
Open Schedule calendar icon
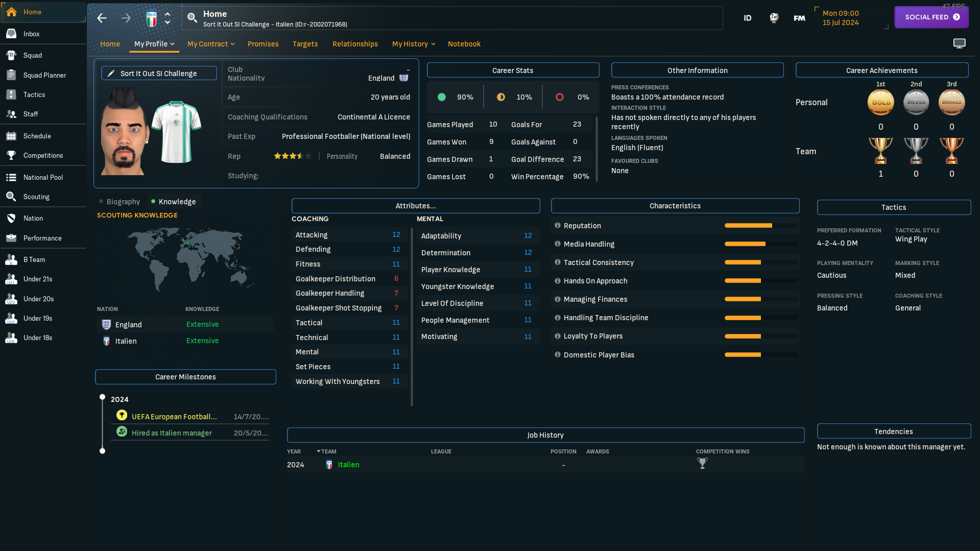coord(11,136)
